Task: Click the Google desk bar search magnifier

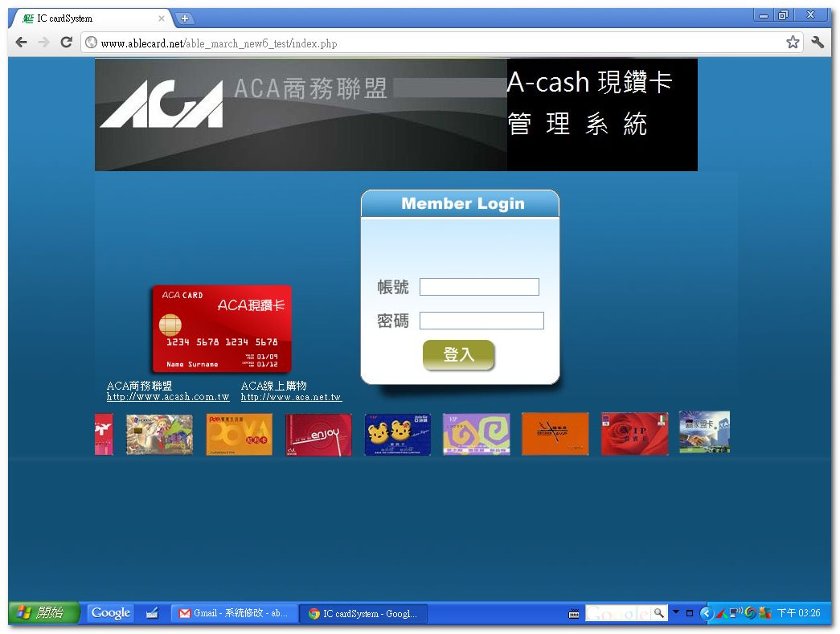Action: pos(659,613)
